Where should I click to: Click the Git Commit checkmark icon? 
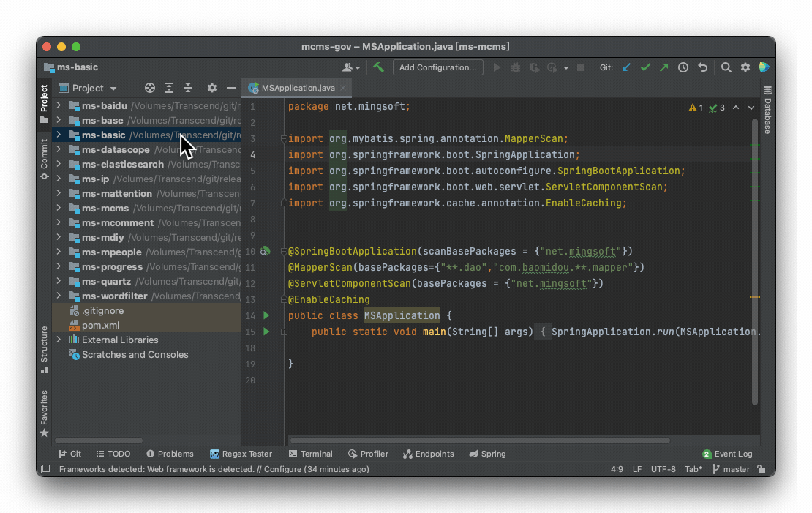click(645, 67)
